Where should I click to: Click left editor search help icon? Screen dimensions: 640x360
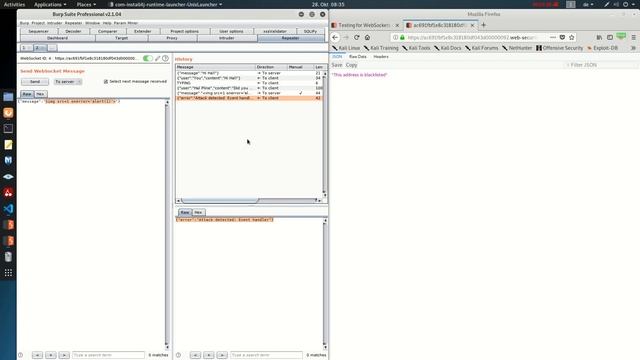[x=20, y=355]
